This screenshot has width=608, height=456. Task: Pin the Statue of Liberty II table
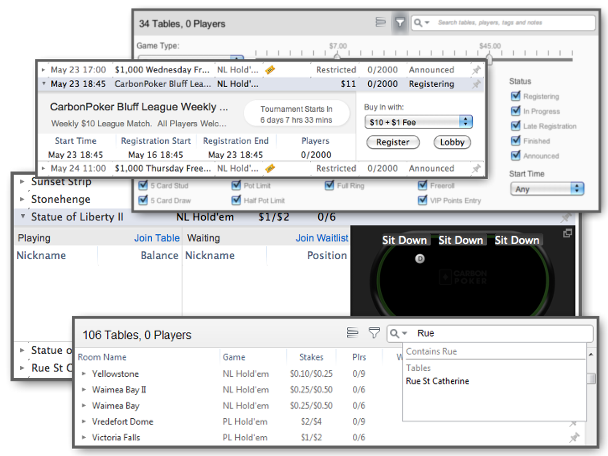(567, 217)
